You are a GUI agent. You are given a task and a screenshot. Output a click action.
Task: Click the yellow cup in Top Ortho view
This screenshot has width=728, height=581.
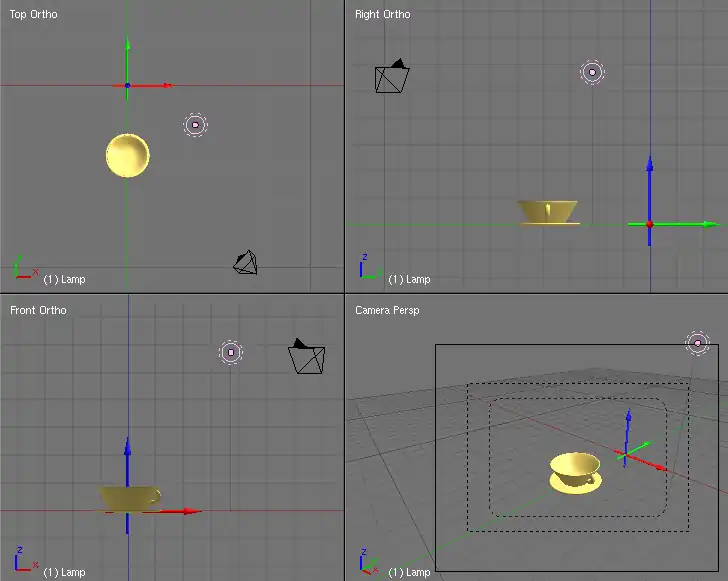128,156
